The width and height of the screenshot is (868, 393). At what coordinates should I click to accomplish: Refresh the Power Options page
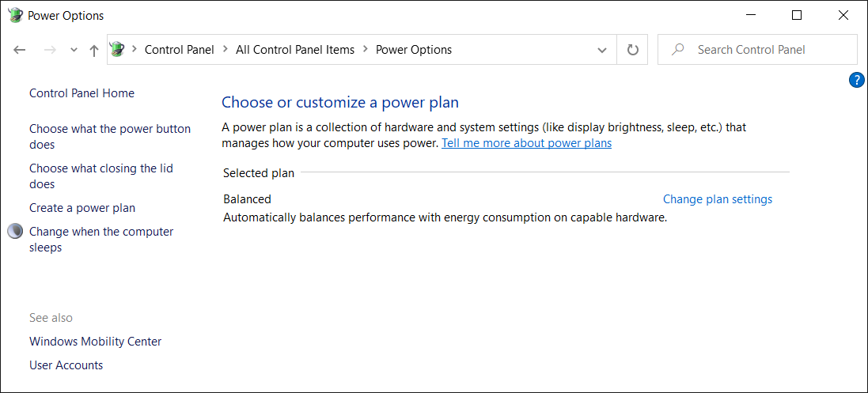[x=632, y=50]
